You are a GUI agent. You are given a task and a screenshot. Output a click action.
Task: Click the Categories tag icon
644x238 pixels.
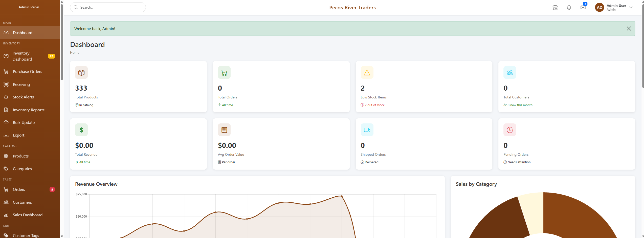tap(6, 169)
